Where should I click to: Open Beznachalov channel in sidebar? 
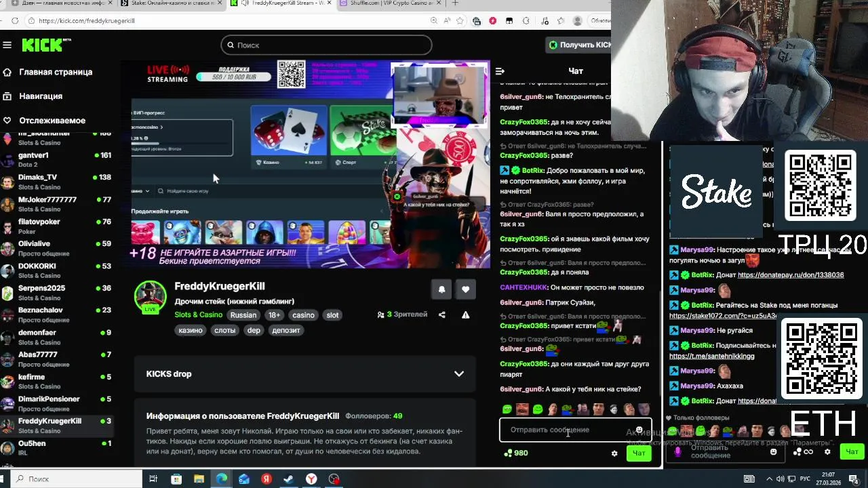coord(56,314)
